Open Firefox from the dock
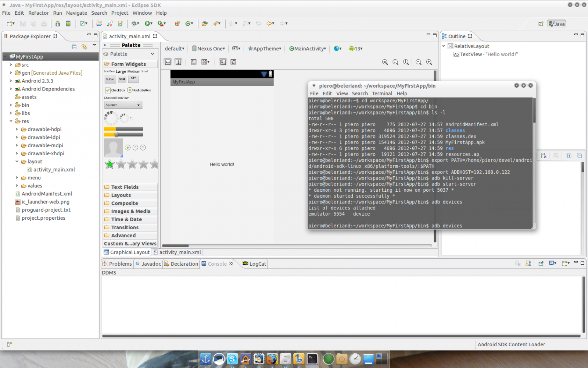 [272, 358]
